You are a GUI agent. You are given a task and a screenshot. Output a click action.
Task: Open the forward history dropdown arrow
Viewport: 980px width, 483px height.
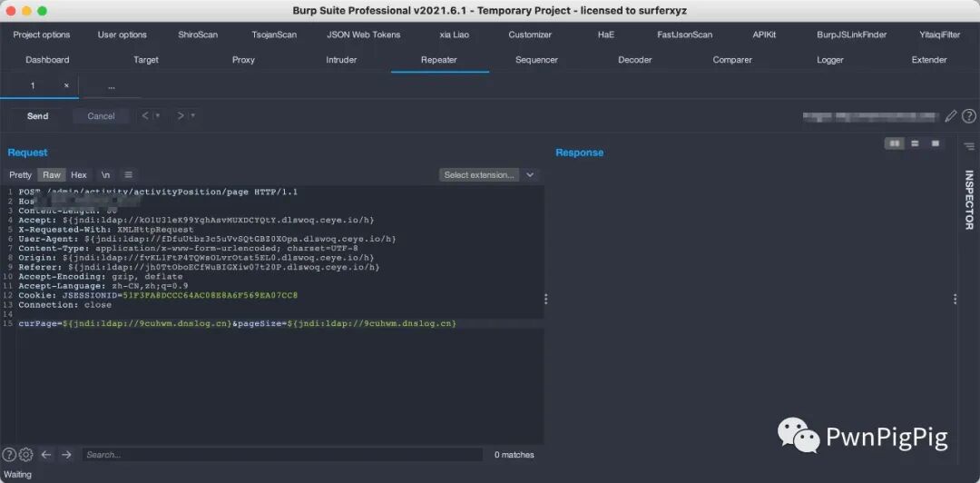click(193, 115)
